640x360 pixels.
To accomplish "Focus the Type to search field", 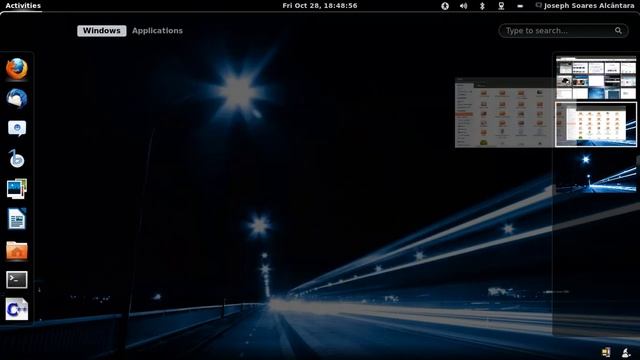I will [563, 31].
